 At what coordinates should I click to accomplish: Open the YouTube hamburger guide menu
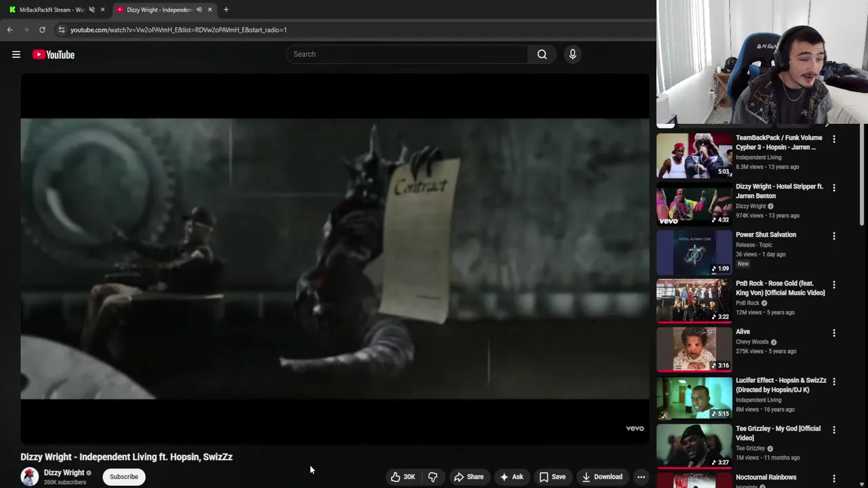[16, 54]
